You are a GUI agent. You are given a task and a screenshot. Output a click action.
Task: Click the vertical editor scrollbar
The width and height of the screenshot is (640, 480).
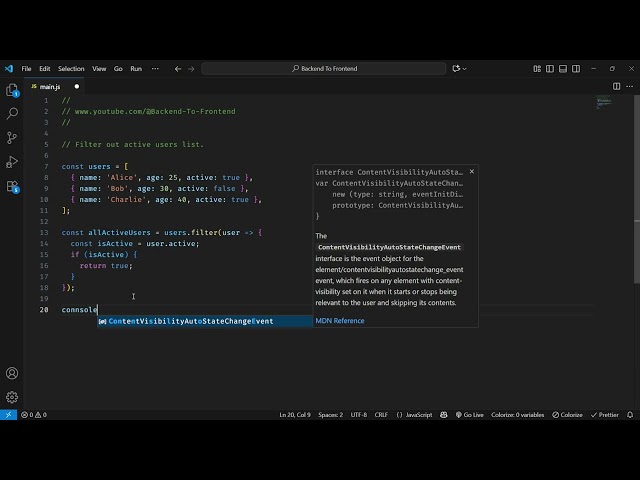point(636,189)
